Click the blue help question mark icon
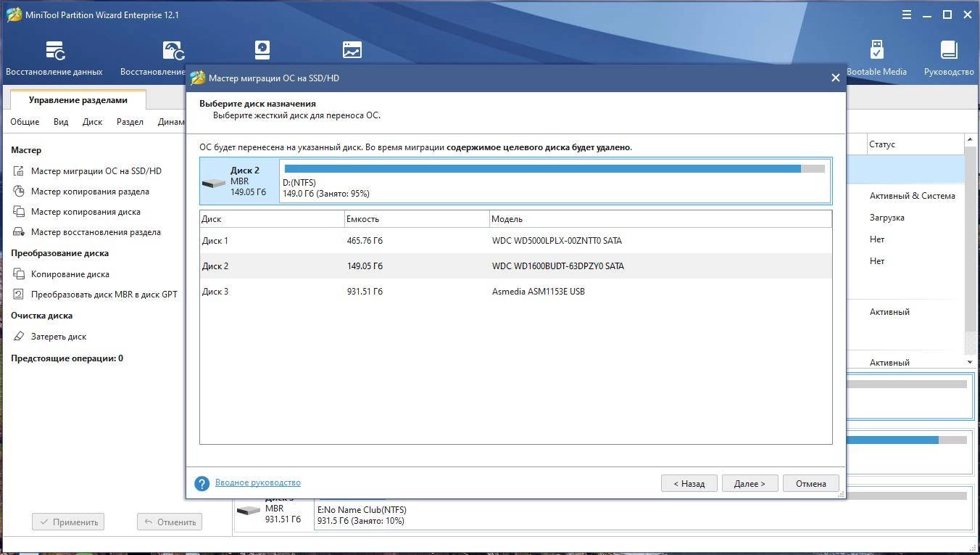The image size is (980, 555). 202,483
